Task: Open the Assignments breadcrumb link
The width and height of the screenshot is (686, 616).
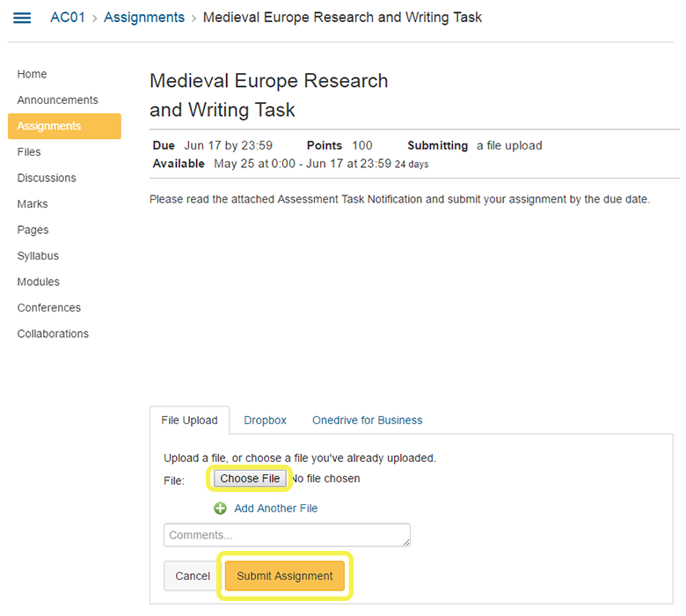Action: [x=144, y=18]
